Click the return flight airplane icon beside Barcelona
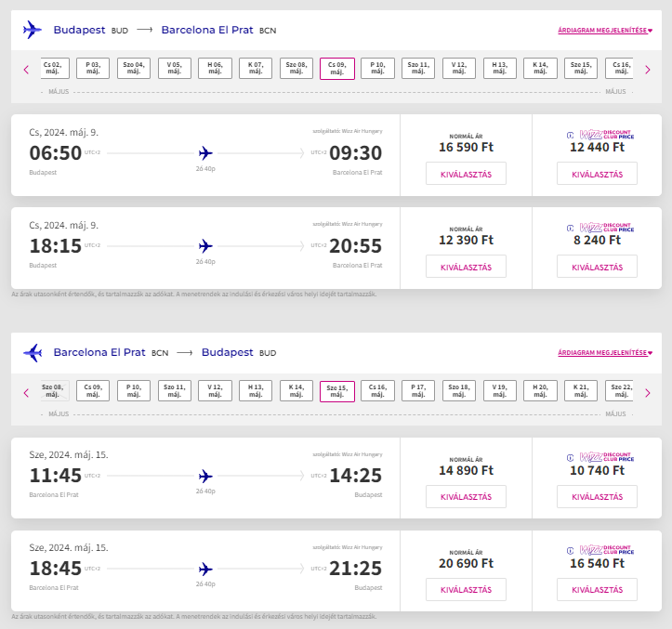The image size is (672, 629). [33, 353]
